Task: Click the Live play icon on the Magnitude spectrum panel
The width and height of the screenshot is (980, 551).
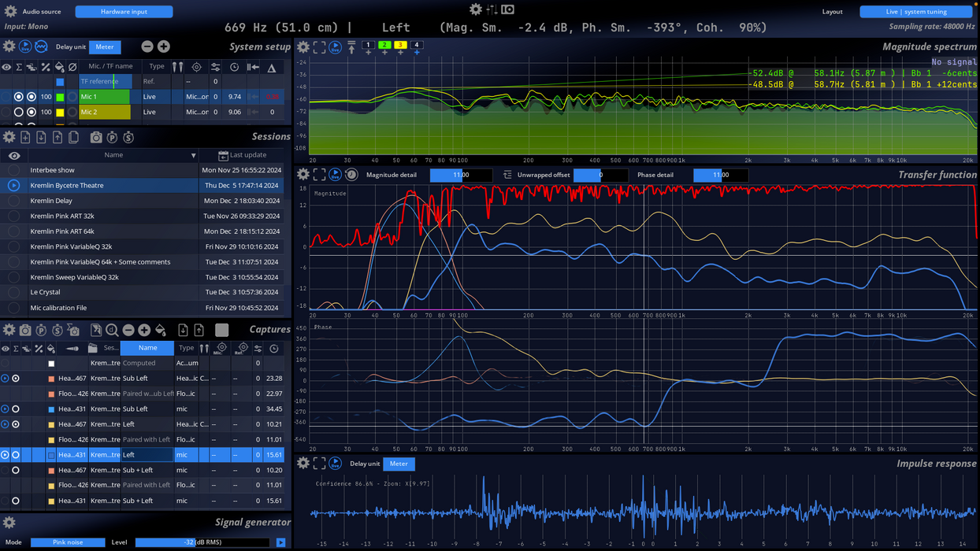Action: (335, 47)
